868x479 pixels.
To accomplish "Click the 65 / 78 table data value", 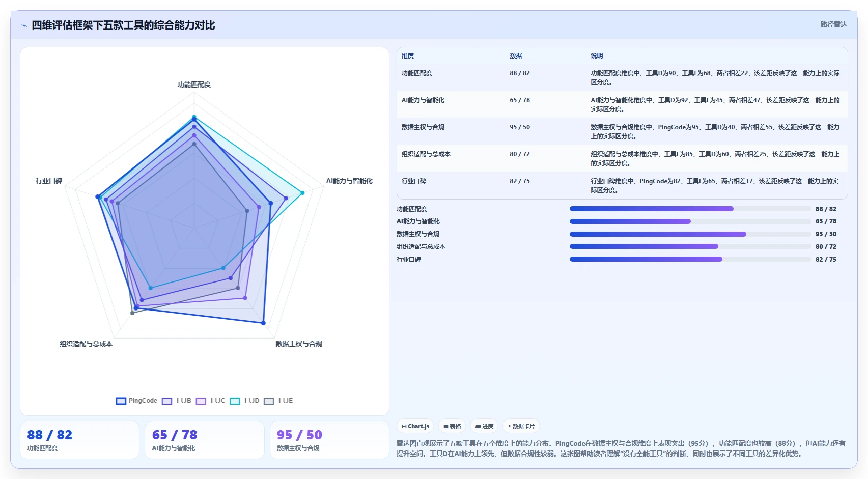I will pos(520,100).
